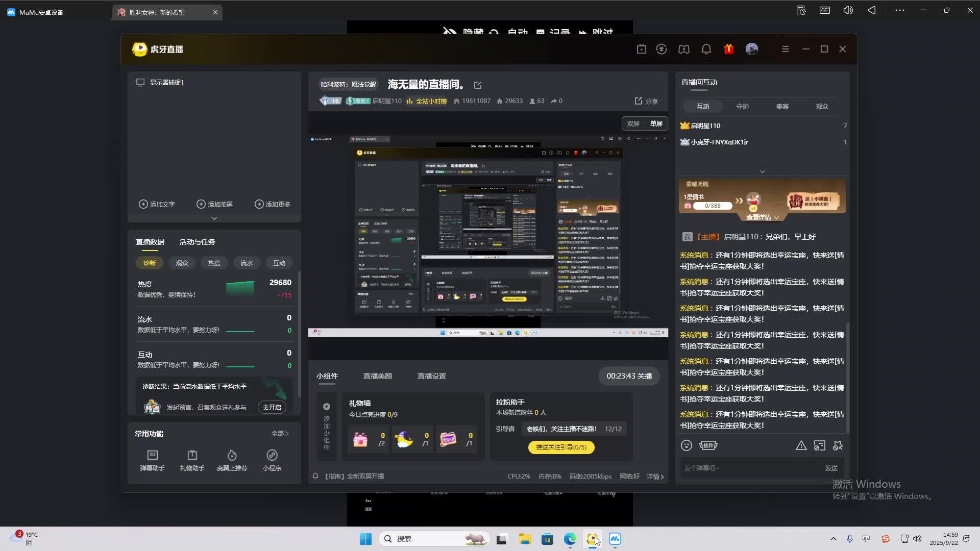
Task: Expand 查看详情 in the banner
Action: pyautogui.click(x=762, y=217)
